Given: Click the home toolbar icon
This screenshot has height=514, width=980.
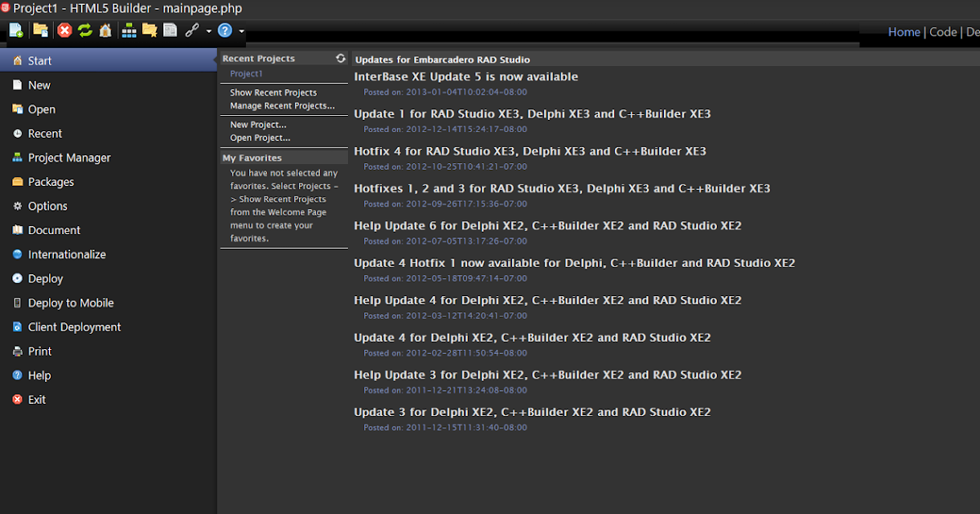Looking at the screenshot, I should [x=105, y=31].
